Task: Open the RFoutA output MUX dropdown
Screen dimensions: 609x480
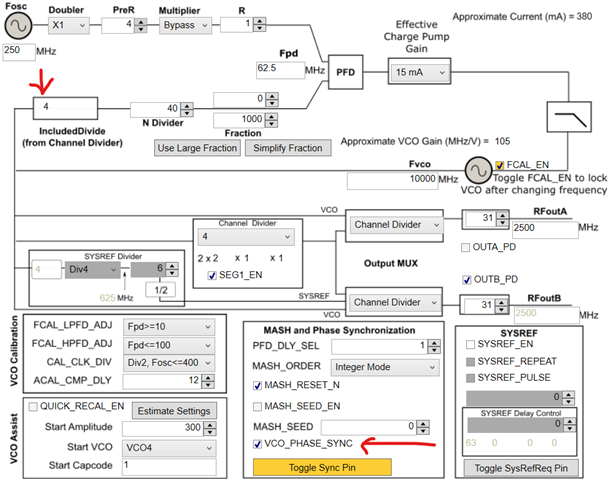Action: point(396,225)
